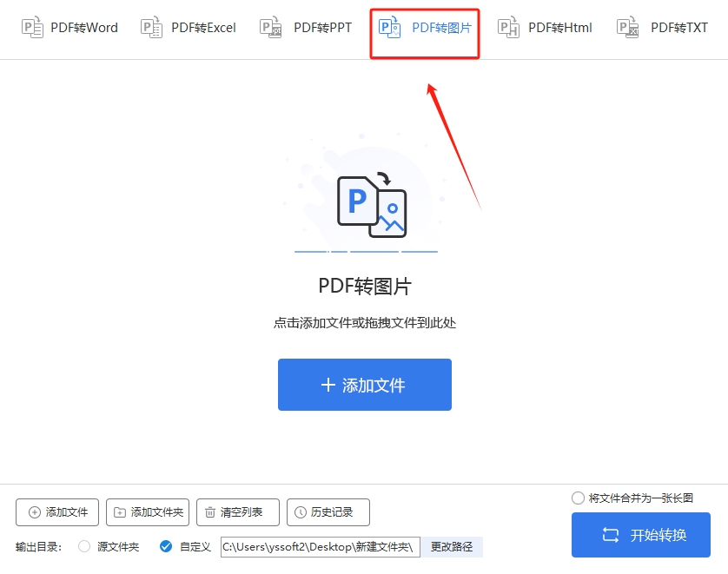
Task: Click the PDF转PPT presentation icon
Action: tap(270, 27)
